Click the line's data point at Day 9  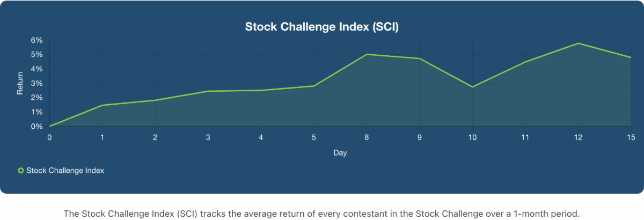[420, 58]
